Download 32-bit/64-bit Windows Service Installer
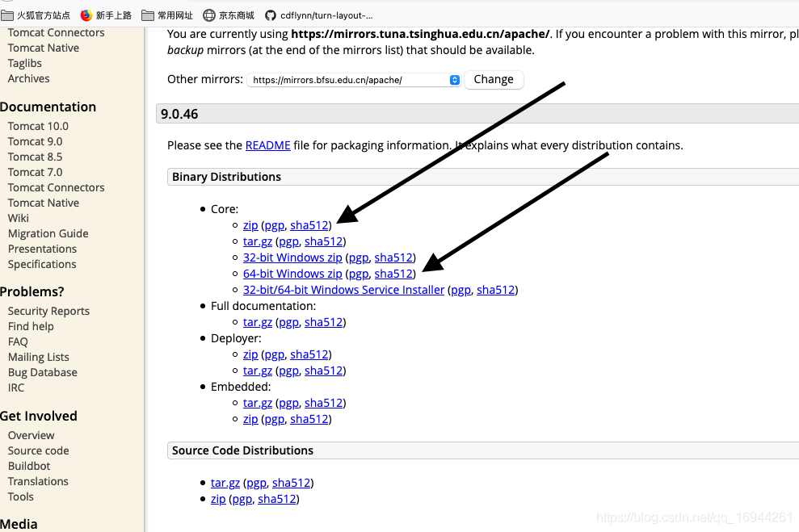The image size is (799, 532). coord(343,290)
